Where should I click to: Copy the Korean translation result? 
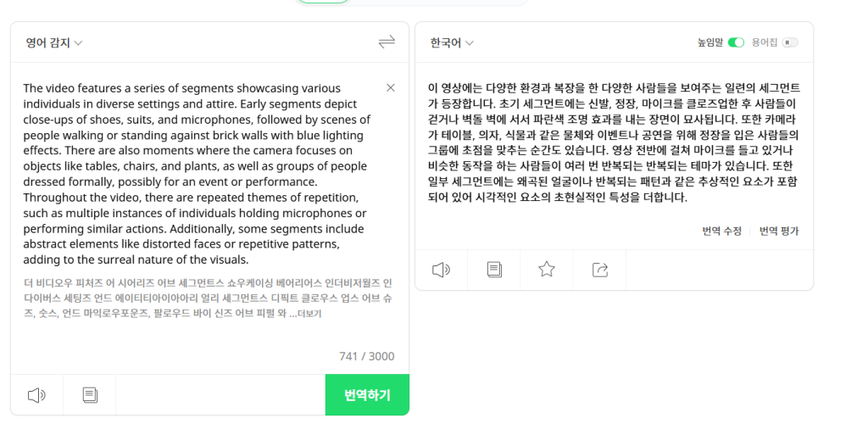[x=494, y=270]
